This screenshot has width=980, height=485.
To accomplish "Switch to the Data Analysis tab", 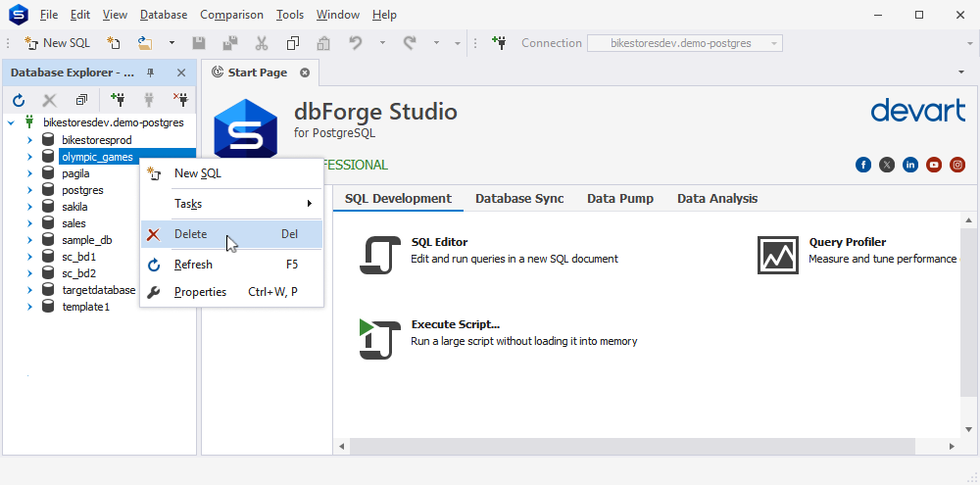I will click(717, 199).
